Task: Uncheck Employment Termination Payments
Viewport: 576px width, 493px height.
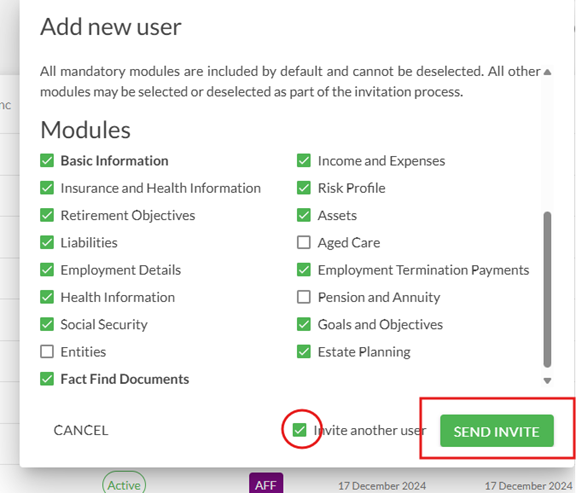Action: [x=304, y=270]
